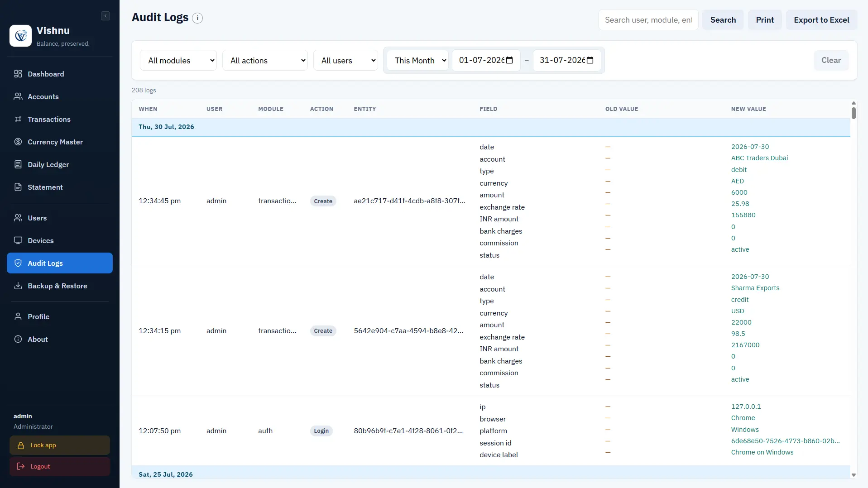Click the end date field 31-07-2026
The image size is (868, 488).
point(566,60)
